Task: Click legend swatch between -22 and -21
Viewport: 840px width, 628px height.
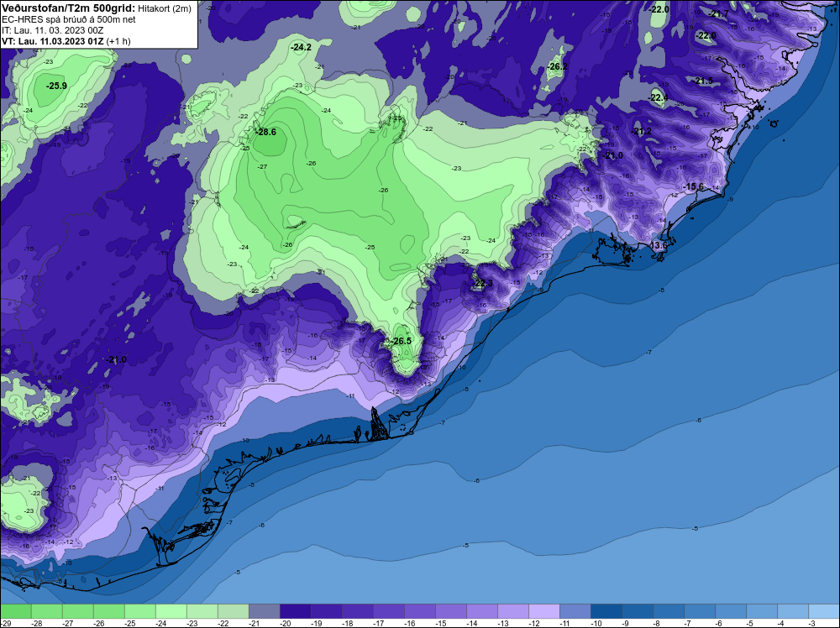Action: pos(234,611)
